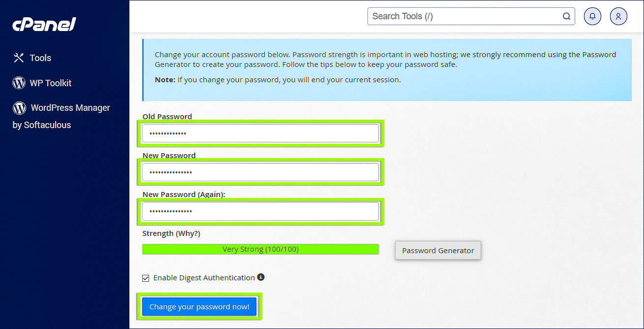Click the Strength (Why?) link
The image size is (644, 329).
coord(171,233)
